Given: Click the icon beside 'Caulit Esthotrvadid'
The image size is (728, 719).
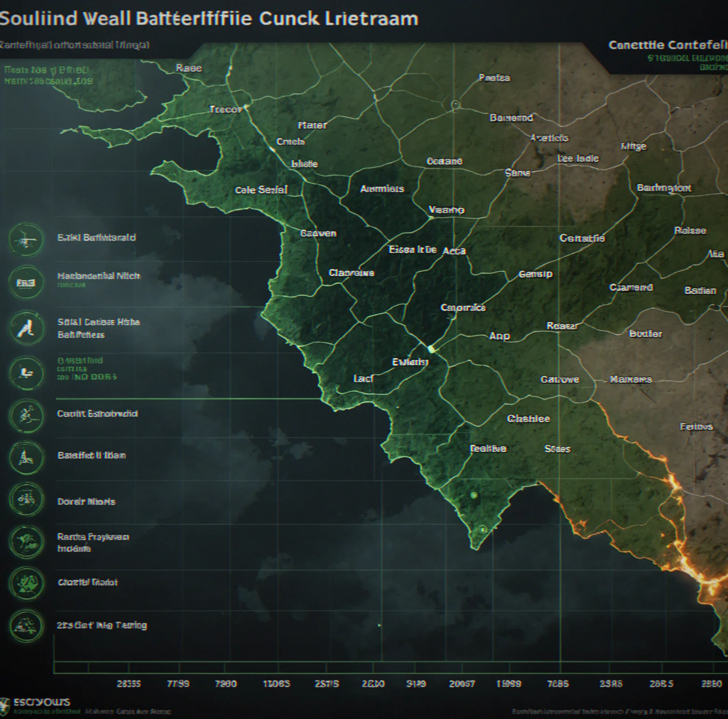Looking at the screenshot, I should 26,415.
